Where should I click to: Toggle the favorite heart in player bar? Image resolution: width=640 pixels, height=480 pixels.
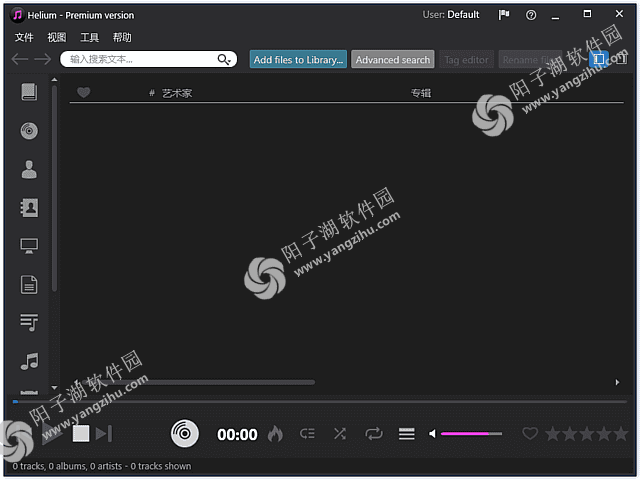tap(530, 433)
